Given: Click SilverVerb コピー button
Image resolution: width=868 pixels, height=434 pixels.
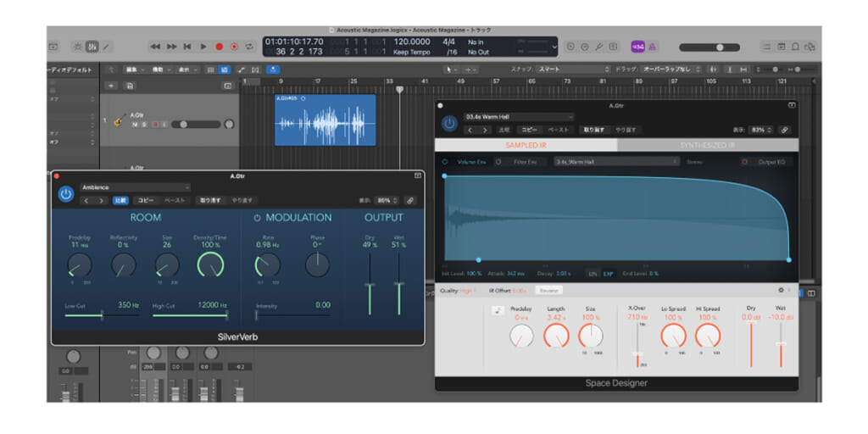Looking at the screenshot, I should (x=146, y=201).
